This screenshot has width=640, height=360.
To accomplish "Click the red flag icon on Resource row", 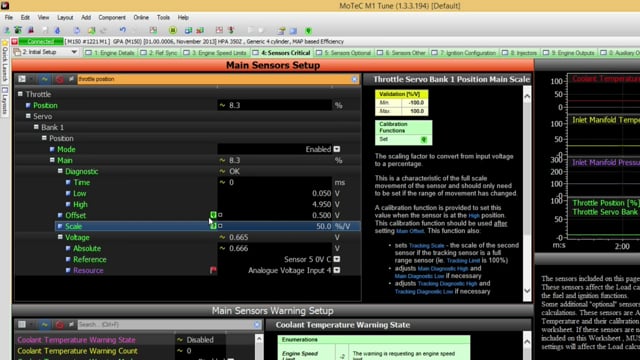I will pos(213,270).
